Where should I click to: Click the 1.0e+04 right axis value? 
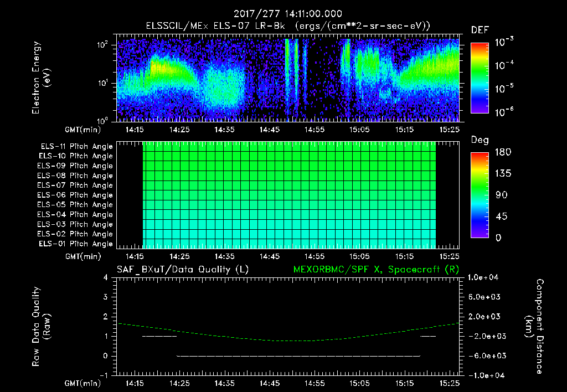[483, 277]
